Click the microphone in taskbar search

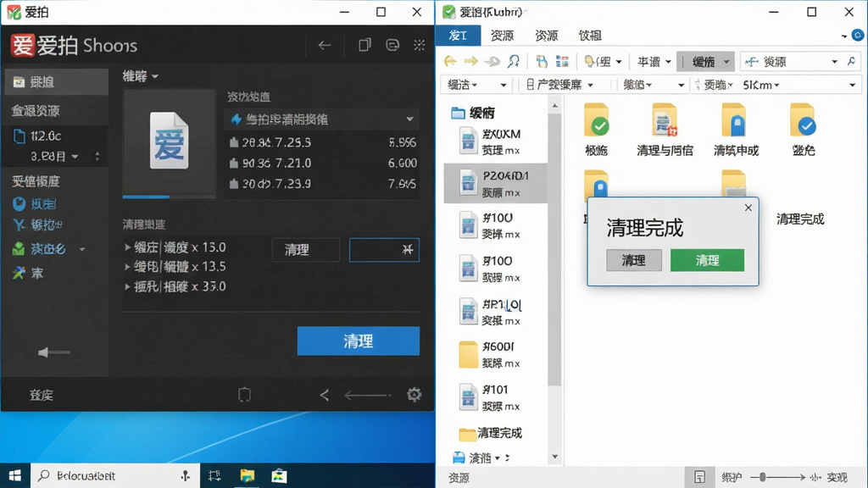186,476
